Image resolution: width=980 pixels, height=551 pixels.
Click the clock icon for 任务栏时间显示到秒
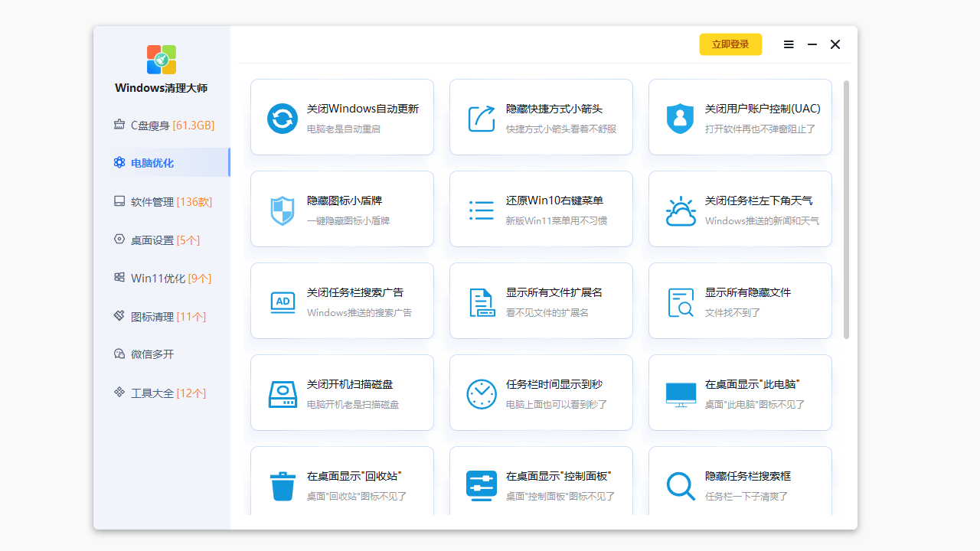coord(482,393)
